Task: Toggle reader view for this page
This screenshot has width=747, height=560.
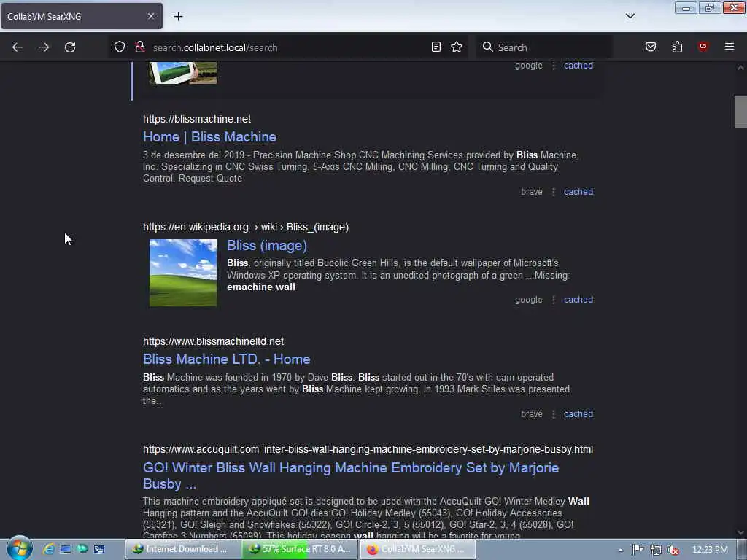Action: [x=436, y=47]
